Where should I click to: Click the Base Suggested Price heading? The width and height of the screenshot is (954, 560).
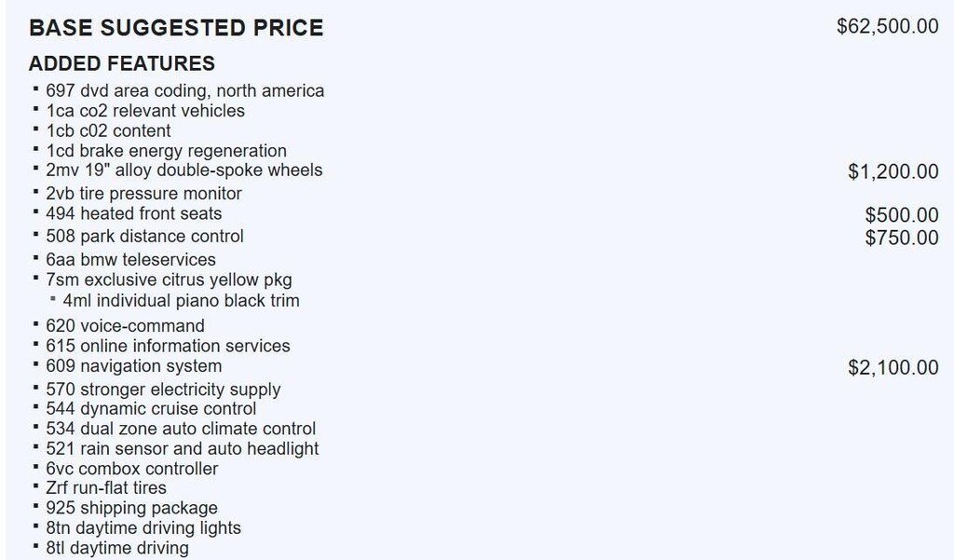click(x=176, y=28)
